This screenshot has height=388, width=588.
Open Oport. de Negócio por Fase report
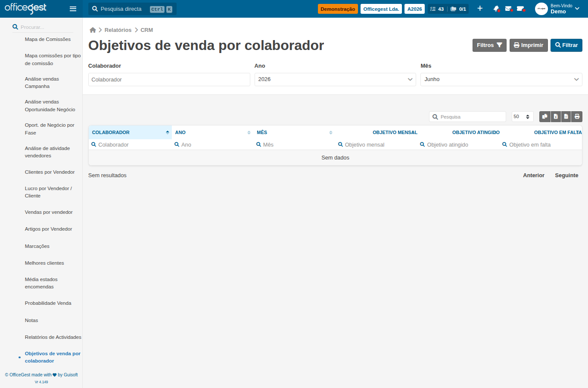click(x=50, y=129)
